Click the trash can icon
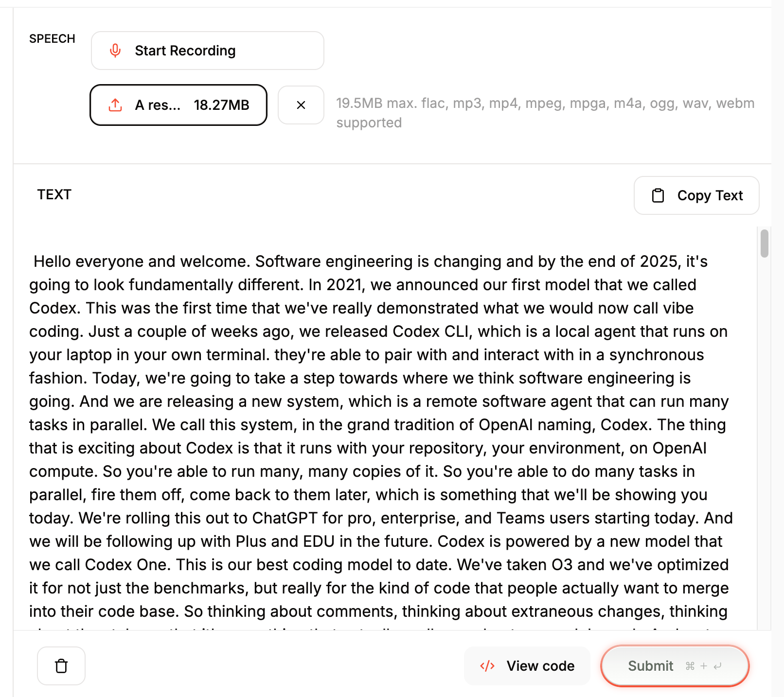Image resolution: width=784 pixels, height=697 pixels. click(x=61, y=666)
